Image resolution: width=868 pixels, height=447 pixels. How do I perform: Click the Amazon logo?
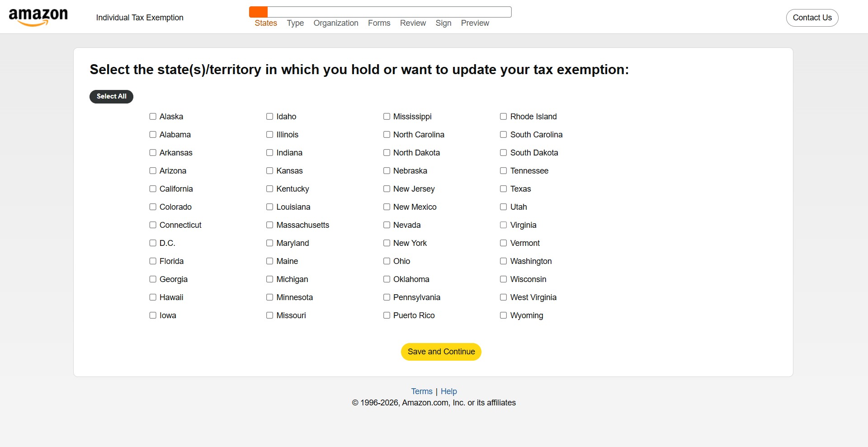pyautogui.click(x=38, y=17)
